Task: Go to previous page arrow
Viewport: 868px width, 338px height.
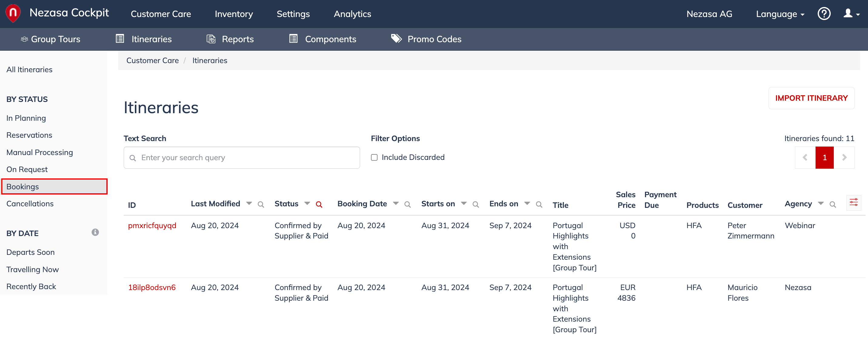Action: pyautogui.click(x=805, y=157)
